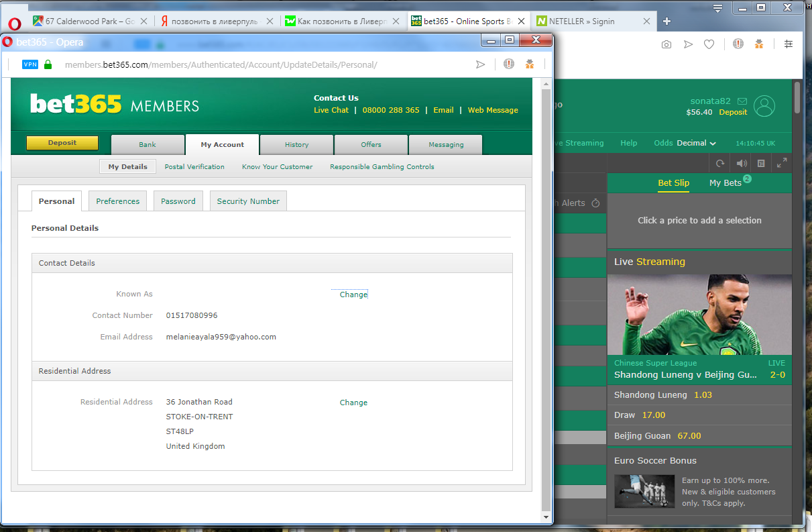This screenshot has height=532, width=812.
Task: Click the red exclamation extension icon in popup
Action: pos(509,64)
